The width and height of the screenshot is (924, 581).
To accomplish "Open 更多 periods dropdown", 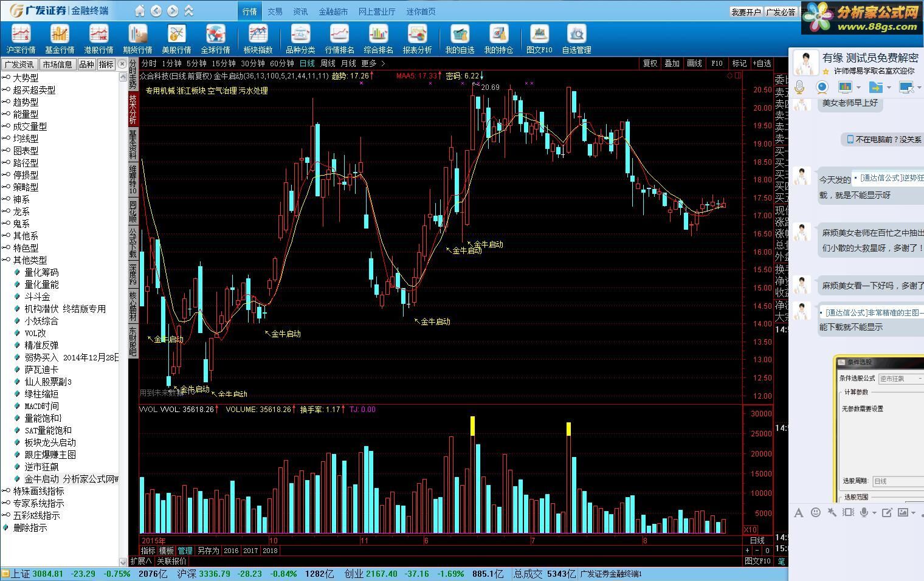I will (373, 63).
